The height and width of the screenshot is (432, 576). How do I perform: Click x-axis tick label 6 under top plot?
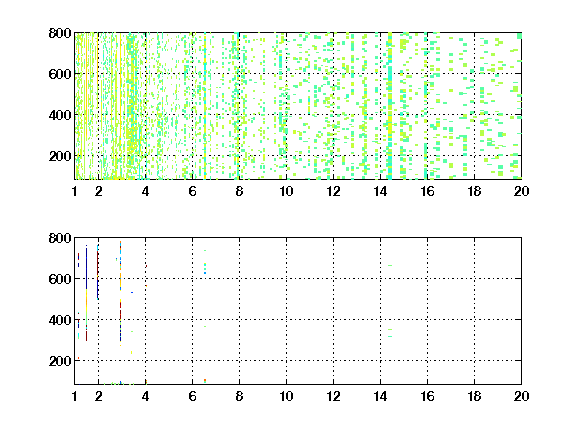click(x=192, y=191)
